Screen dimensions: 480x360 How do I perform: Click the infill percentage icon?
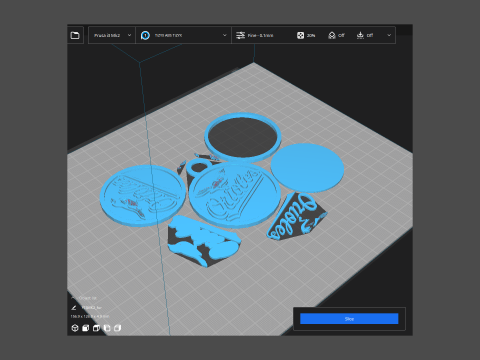tap(300, 35)
